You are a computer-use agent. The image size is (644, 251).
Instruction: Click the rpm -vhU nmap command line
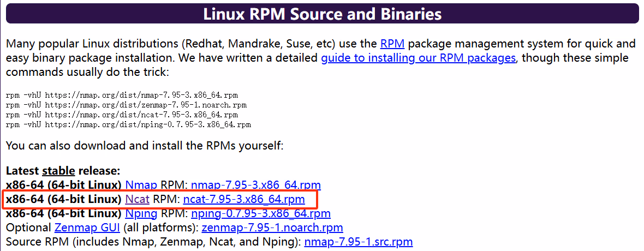[x=122, y=95]
